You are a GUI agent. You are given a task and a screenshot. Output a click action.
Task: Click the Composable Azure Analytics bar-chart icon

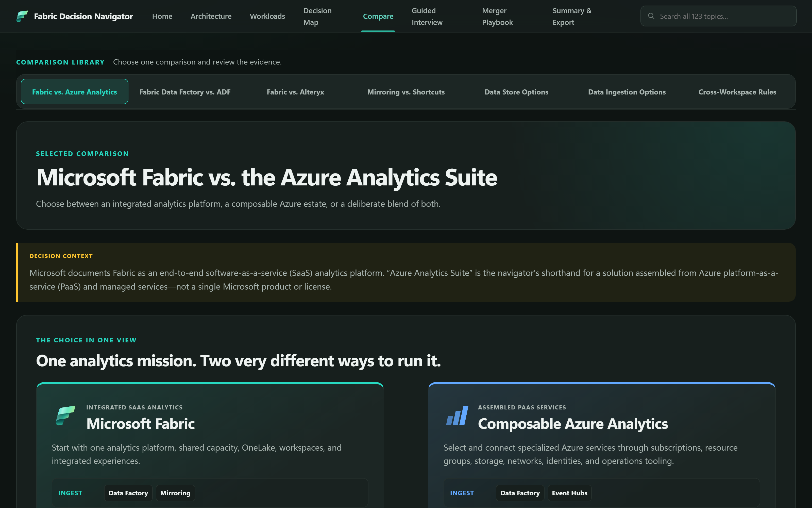457,416
